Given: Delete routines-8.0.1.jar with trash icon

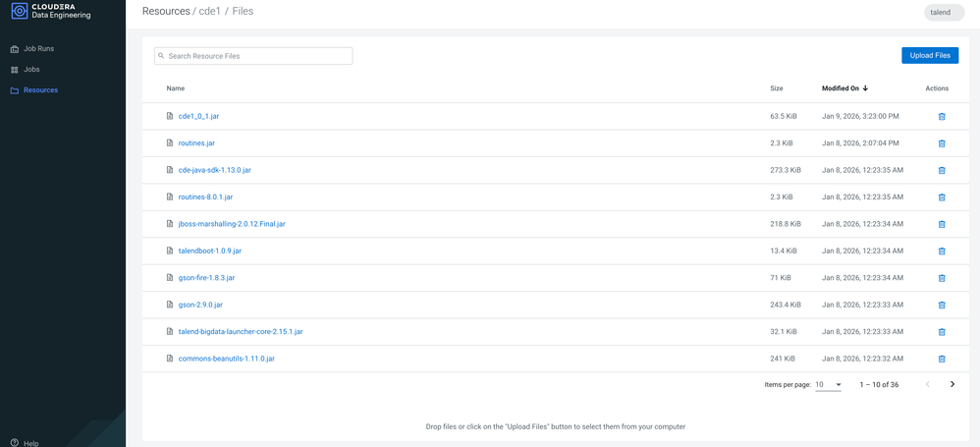Looking at the screenshot, I should [942, 196].
